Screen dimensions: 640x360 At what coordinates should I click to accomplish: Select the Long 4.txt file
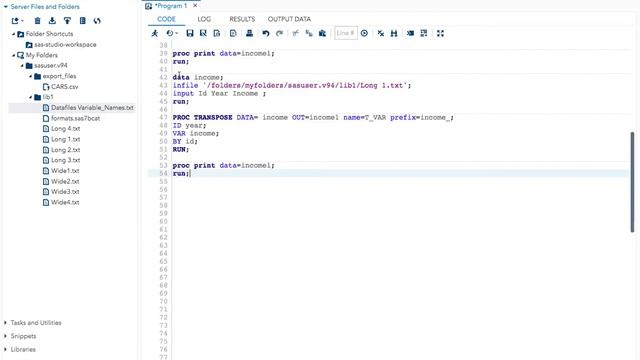pos(61,129)
